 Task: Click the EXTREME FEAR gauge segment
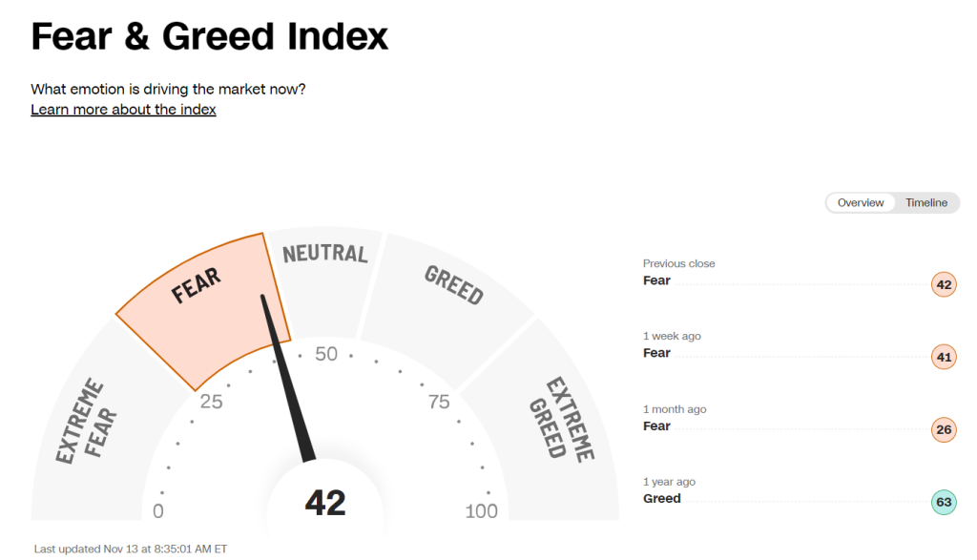click(x=86, y=421)
